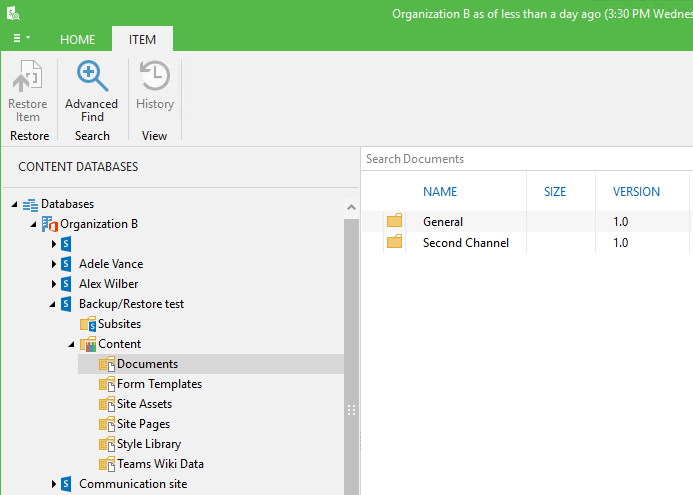Open Advanced Find search tool

click(x=92, y=76)
